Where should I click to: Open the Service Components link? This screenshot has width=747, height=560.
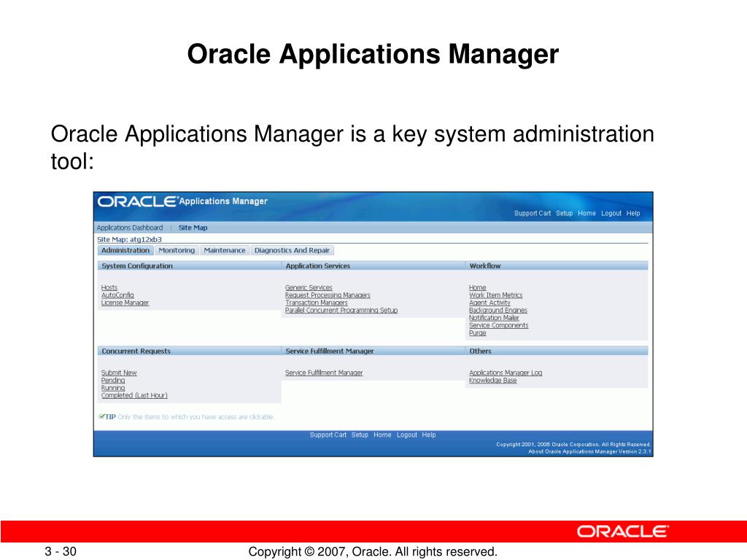click(498, 326)
